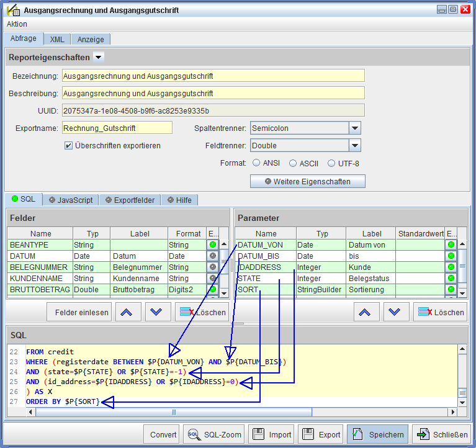Screen dimensions: 476x448
Task: Open the Aktion menu
Action: (17, 24)
